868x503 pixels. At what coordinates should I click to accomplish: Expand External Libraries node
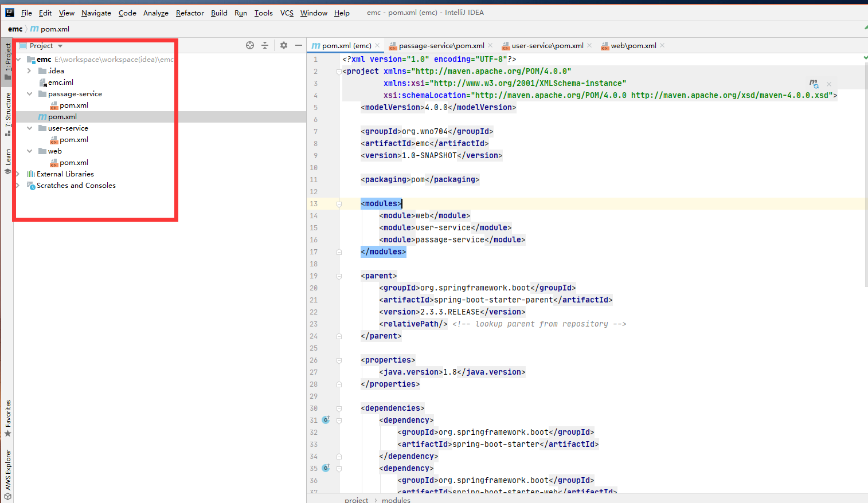tap(18, 174)
